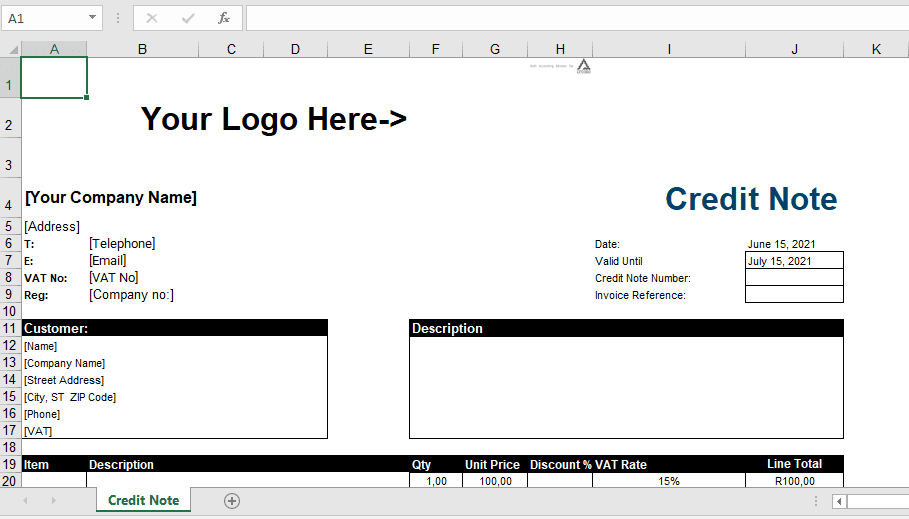909x519 pixels.
Task: Click the three-dot handle beside the Name Box
Action: 118,18
